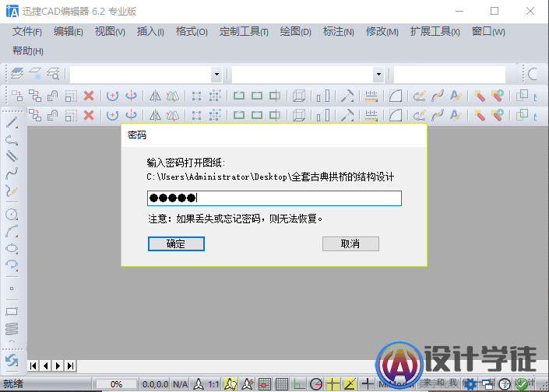
Task: Toggle snap mode in status bar
Action: click(x=265, y=384)
